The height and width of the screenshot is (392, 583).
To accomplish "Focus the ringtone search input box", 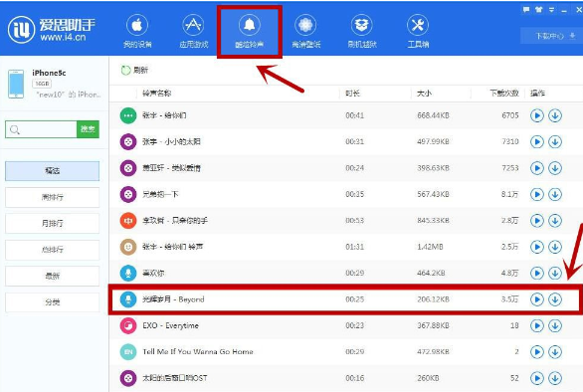I will click(x=41, y=129).
